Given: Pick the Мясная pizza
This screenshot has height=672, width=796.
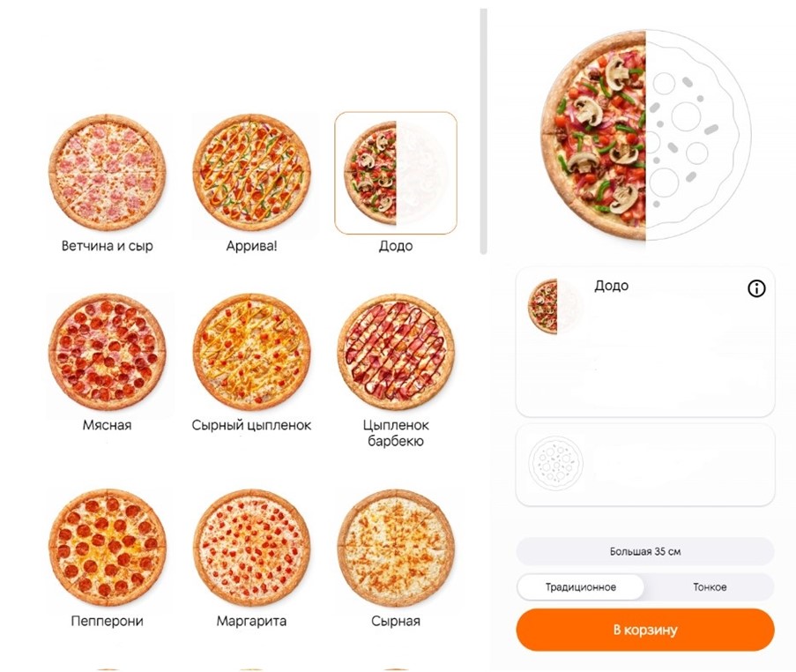Looking at the screenshot, I should 107,353.
